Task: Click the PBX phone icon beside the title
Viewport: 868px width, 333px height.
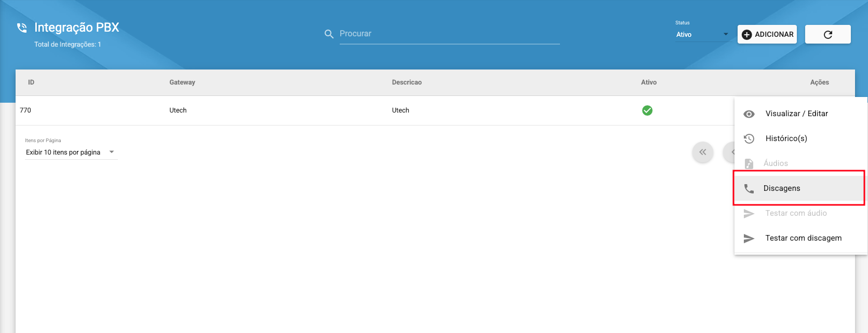Action: [x=22, y=27]
